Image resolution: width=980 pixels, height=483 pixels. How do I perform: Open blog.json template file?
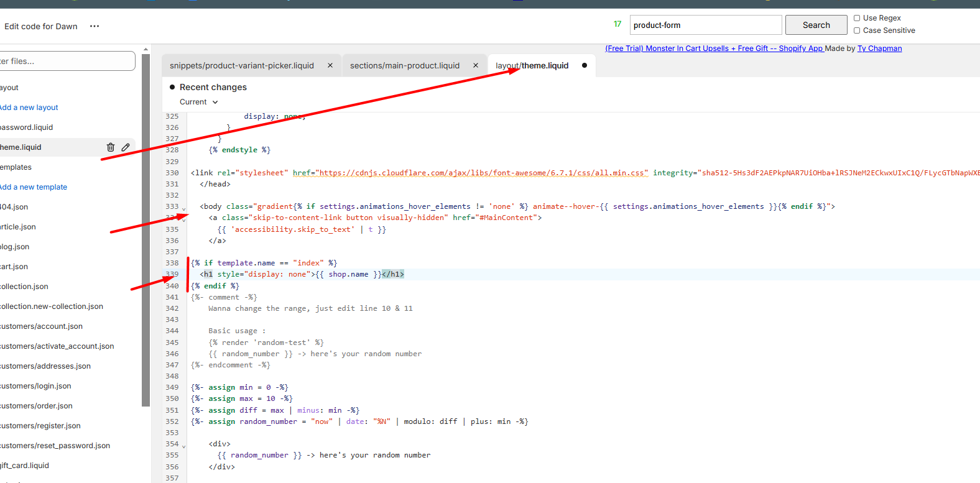coord(14,247)
